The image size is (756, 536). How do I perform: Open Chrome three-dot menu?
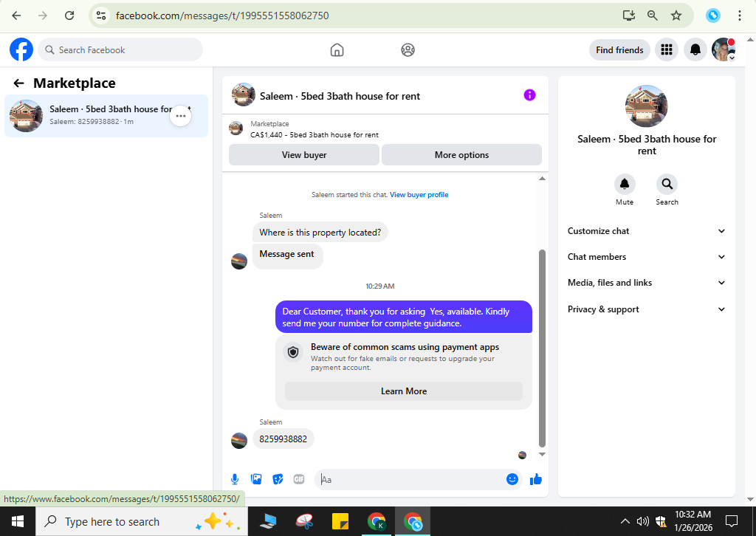tap(740, 16)
